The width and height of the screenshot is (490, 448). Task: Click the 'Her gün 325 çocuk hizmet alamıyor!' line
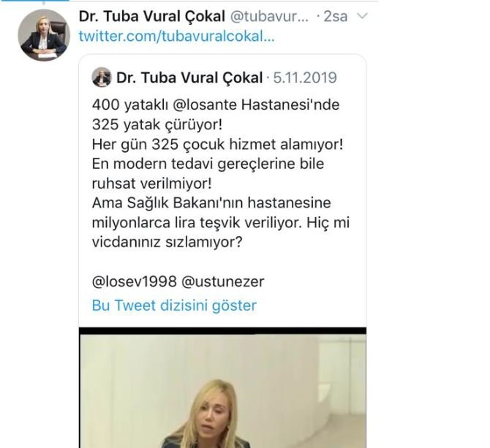(217, 144)
